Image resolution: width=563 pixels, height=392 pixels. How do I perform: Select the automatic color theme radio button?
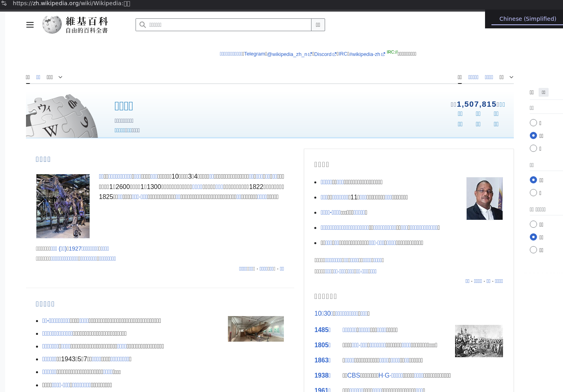(x=533, y=224)
